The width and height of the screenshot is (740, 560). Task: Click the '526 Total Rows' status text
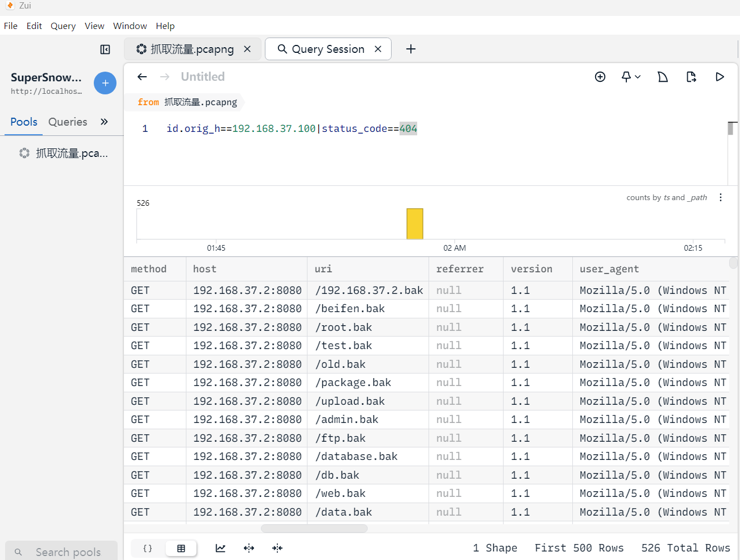(685, 548)
